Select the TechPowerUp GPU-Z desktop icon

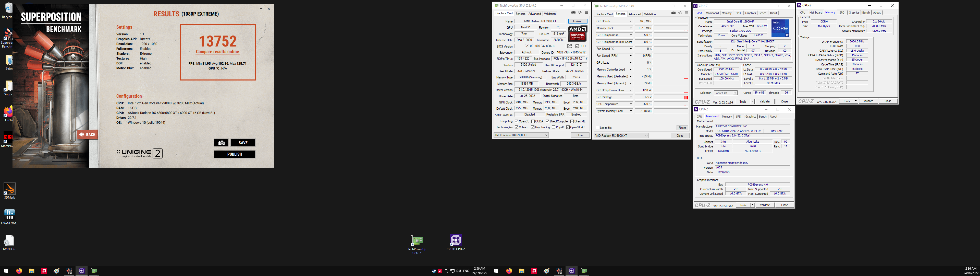pos(417,244)
